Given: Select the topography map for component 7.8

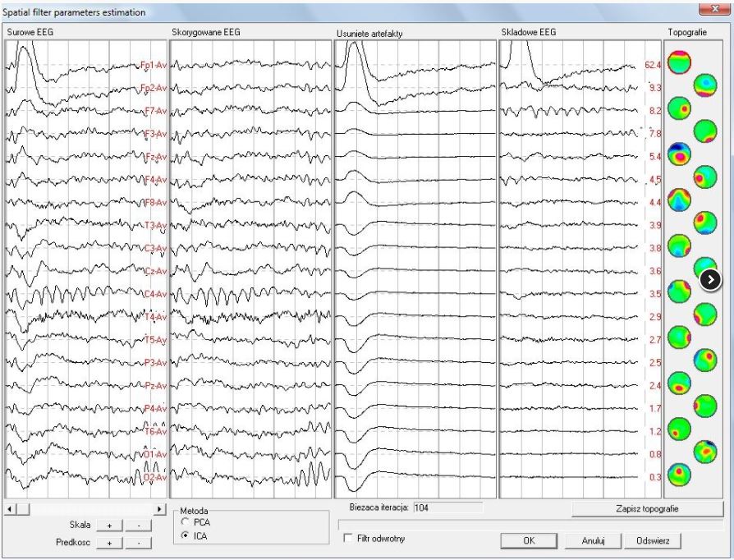Looking at the screenshot, I should pyautogui.click(x=705, y=131).
